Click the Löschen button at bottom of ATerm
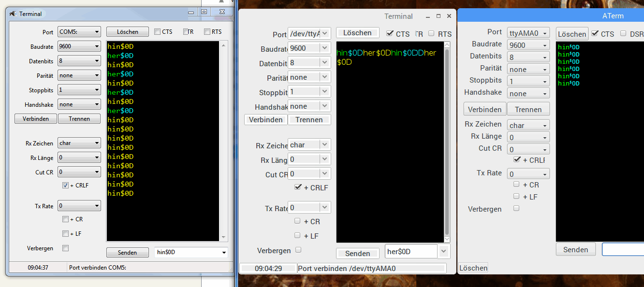644x287 pixels. 473,268
